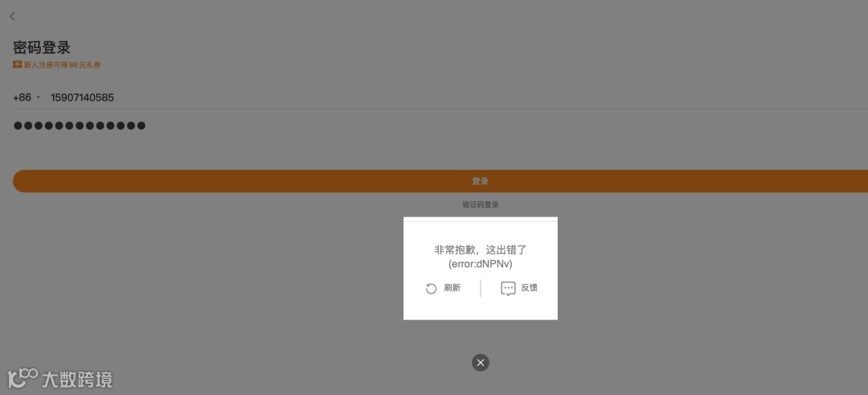The height and width of the screenshot is (395, 868).
Task: Click the 刷新 label in dialog
Action: (452, 288)
